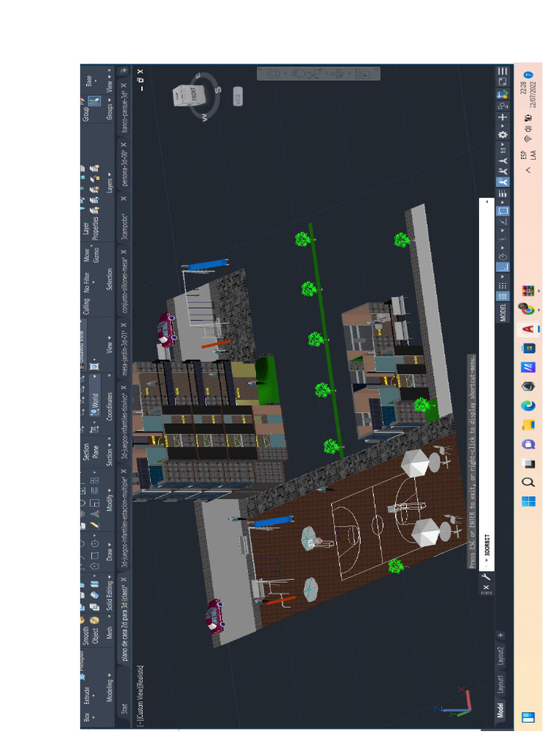Open the Windows Start menu
This screenshot has width=560, height=747.
click(528, 501)
